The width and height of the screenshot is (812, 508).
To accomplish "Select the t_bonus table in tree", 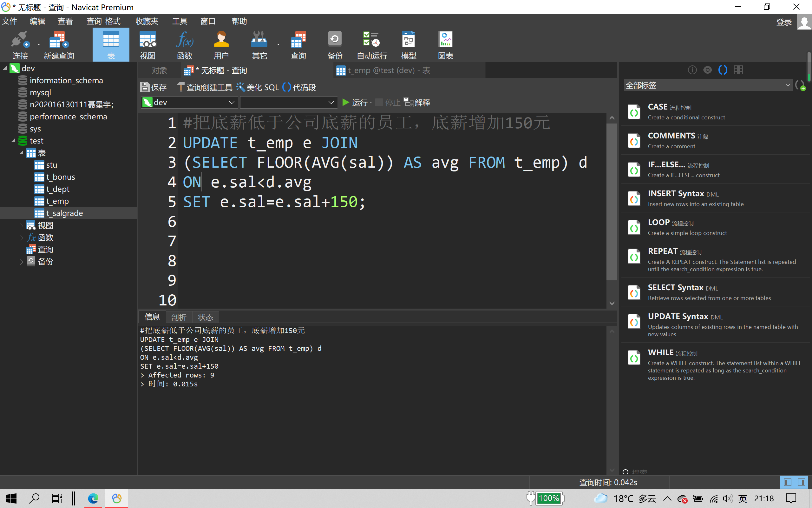I will pos(60,177).
